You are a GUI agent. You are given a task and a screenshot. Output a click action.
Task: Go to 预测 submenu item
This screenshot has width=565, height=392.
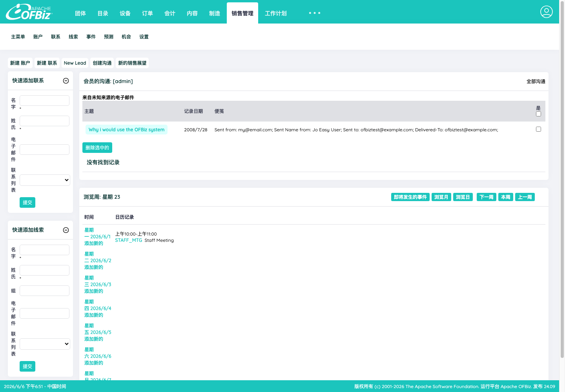pyautogui.click(x=109, y=37)
